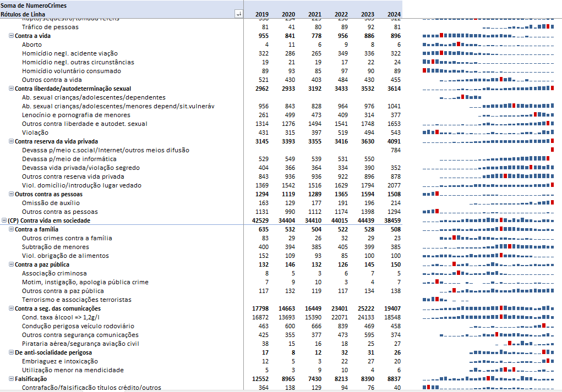
Task: Collapse the De anti-socialidade perigosa group
Action: [x=11, y=352]
